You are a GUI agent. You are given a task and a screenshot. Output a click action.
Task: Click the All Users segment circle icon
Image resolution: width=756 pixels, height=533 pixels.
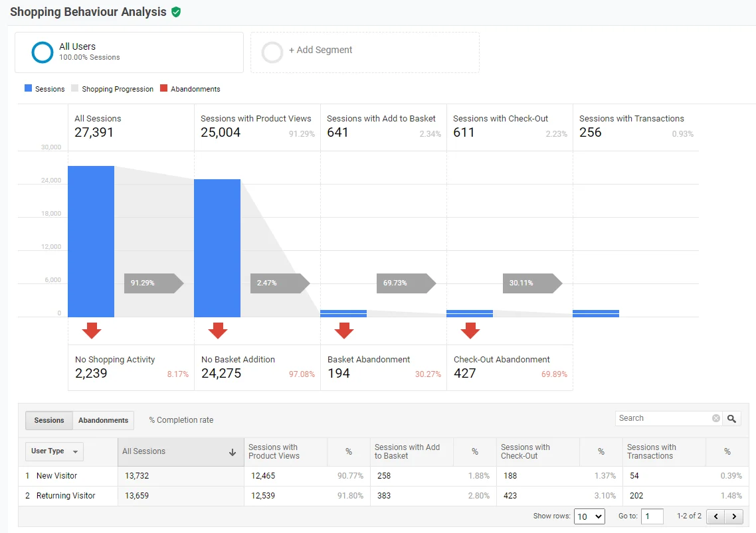pyautogui.click(x=43, y=52)
